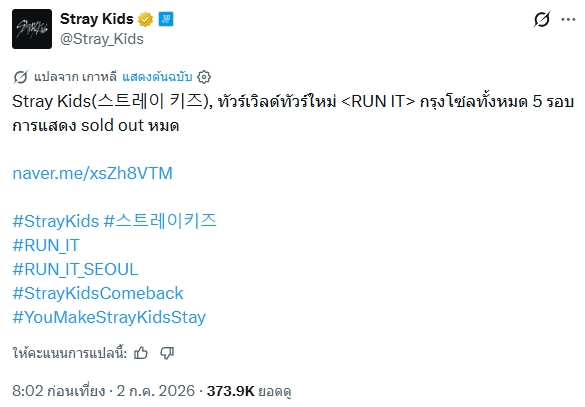The height and width of the screenshot is (407, 585).
Task: Rate the translation with thumbs up
Action: click(x=141, y=353)
